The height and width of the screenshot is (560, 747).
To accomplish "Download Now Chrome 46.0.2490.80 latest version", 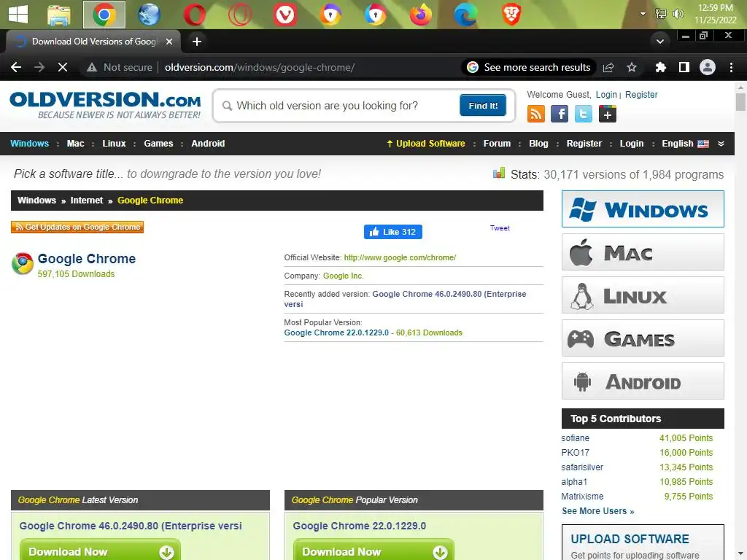I will (x=100, y=551).
